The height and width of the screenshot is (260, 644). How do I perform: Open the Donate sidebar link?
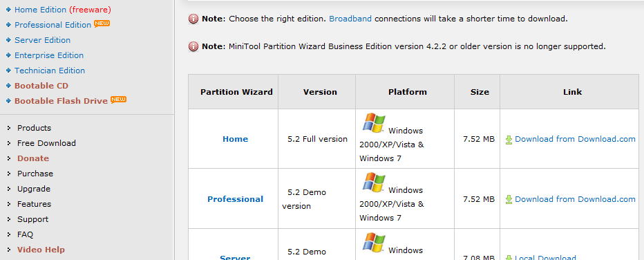coord(33,158)
